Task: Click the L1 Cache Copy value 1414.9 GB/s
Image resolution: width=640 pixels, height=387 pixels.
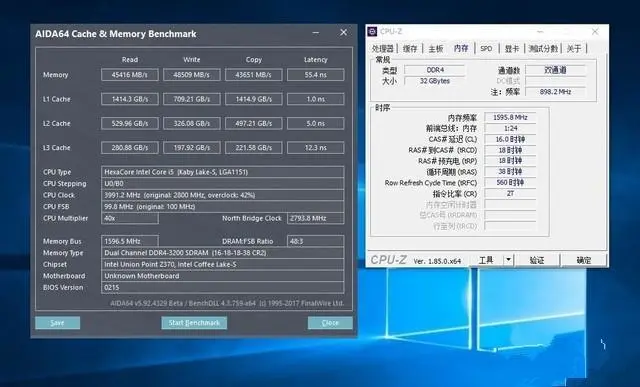Action: coord(253,99)
